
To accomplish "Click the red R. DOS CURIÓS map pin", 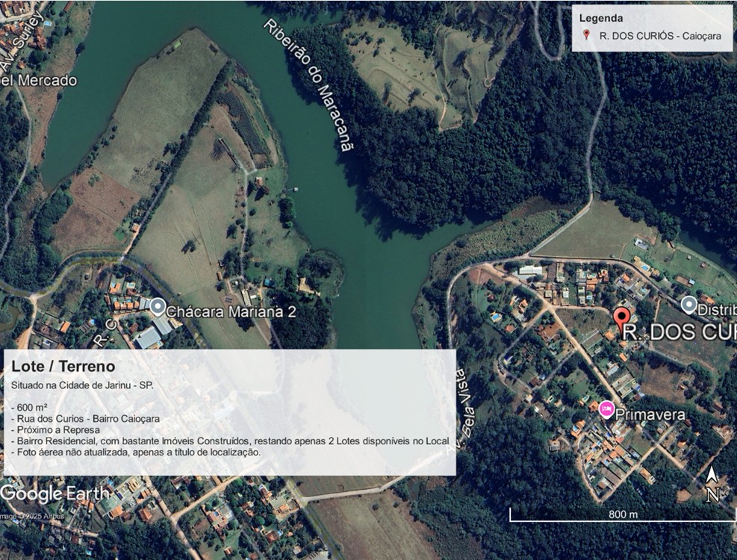I will click(x=621, y=317).
